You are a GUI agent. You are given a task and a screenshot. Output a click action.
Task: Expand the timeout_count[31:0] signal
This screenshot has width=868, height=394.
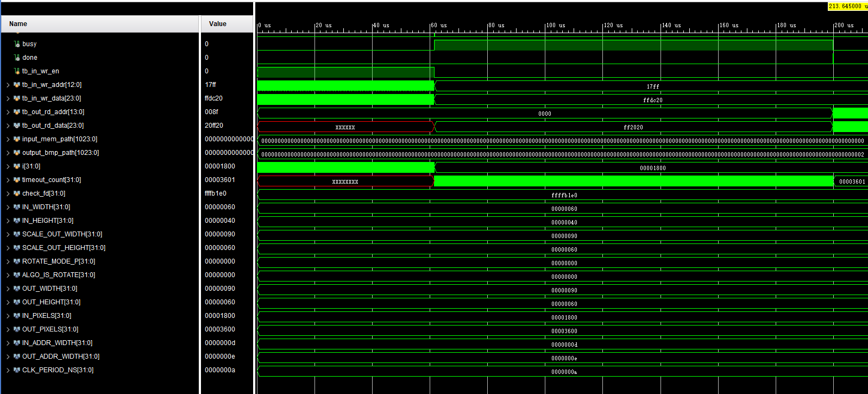(8, 180)
